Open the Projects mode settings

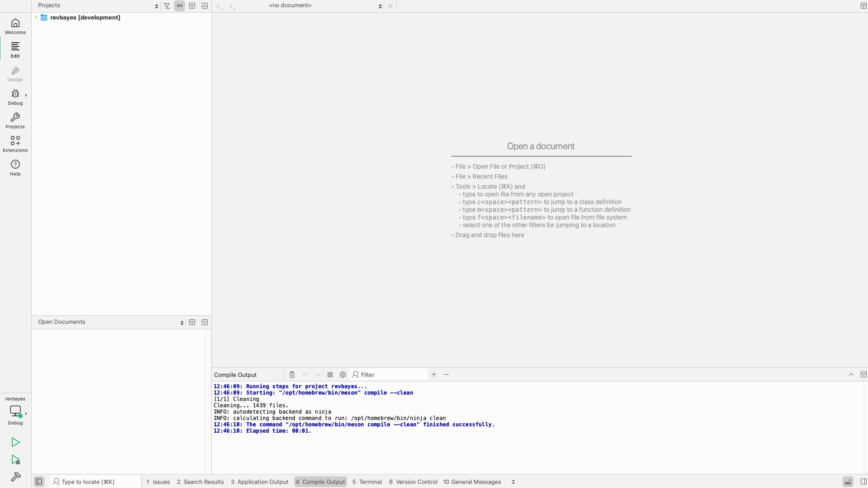point(15,121)
